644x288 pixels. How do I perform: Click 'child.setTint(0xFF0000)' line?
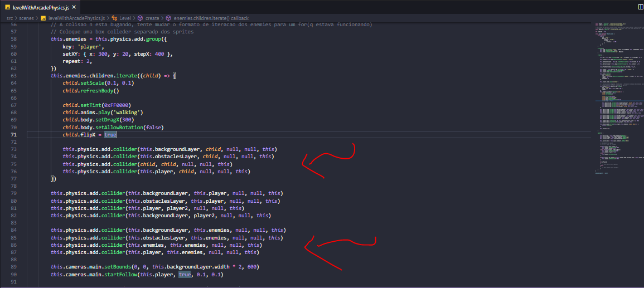pos(97,105)
